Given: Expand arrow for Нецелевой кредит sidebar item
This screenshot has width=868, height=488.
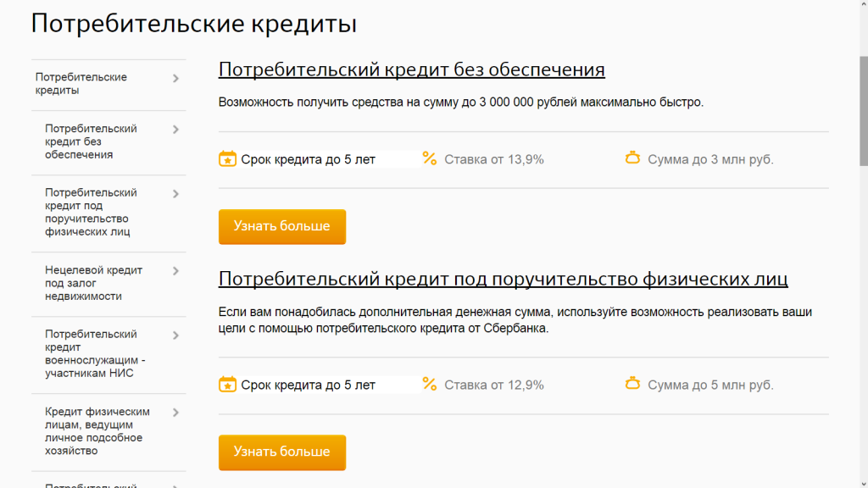Looking at the screenshot, I should 175,271.
